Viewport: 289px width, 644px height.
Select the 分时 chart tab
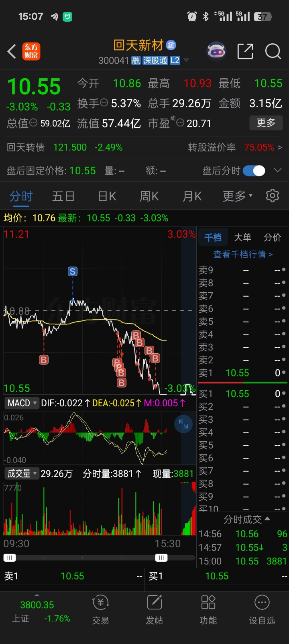(x=21, y=196)
